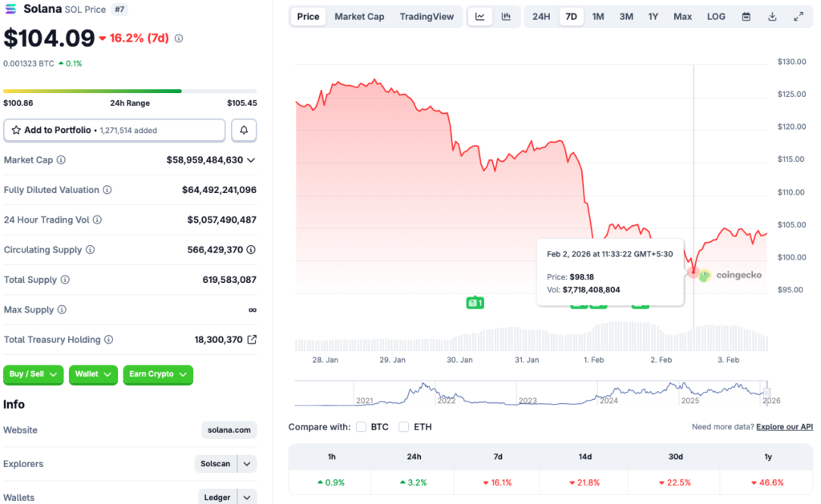821x504 pixels.
Task: Click the green event marker on the chart
Action: click(x=475, y=303)
